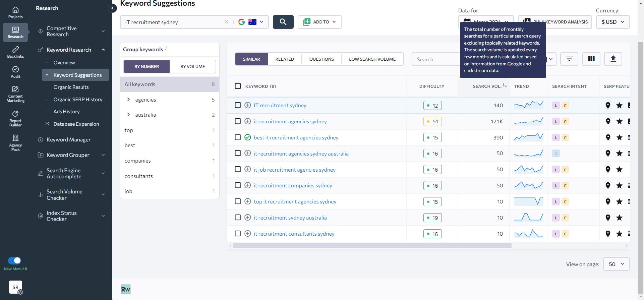Click trend chart for 'top it recruitment agencies sydney'
Image resolution: width=644 pixels, height=300 pixels.
click(528, 201)
